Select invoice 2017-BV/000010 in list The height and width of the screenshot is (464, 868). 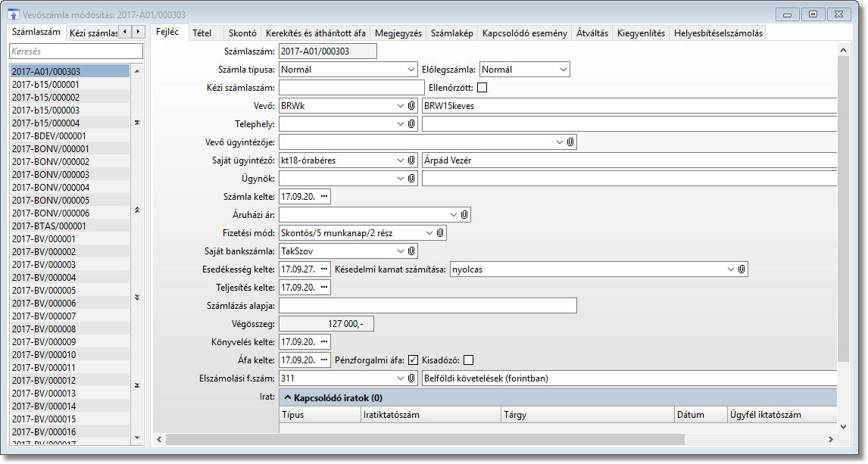(70, 354)
